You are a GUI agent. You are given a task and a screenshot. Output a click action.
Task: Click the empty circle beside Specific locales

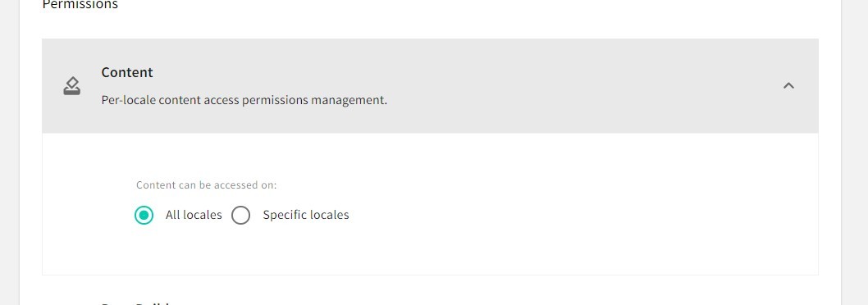pyautogui.click(x=241, y=215)
